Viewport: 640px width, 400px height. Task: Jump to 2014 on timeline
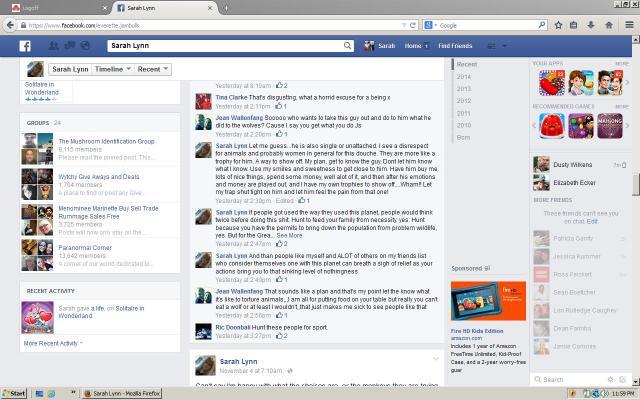click(x=464, y=77)
